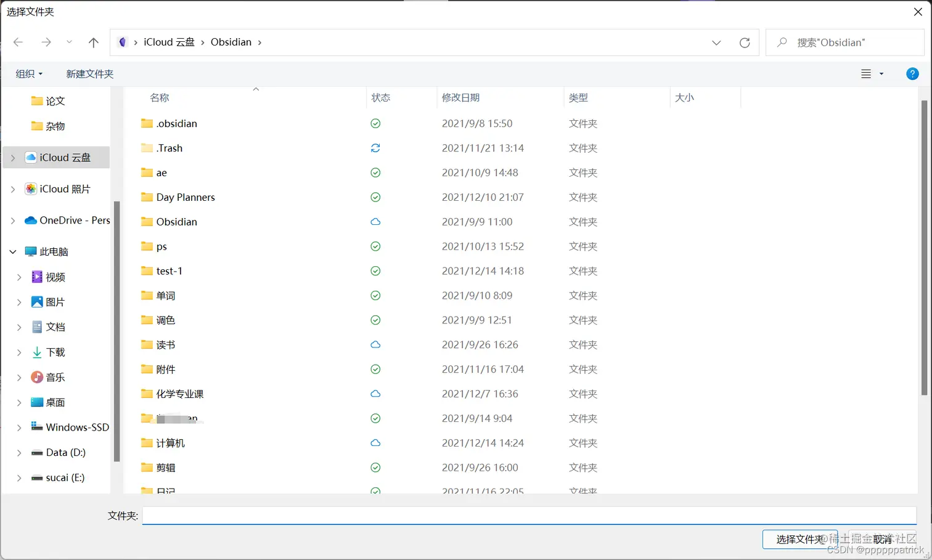Click the 视频 library icon

[x=37, y=277]
